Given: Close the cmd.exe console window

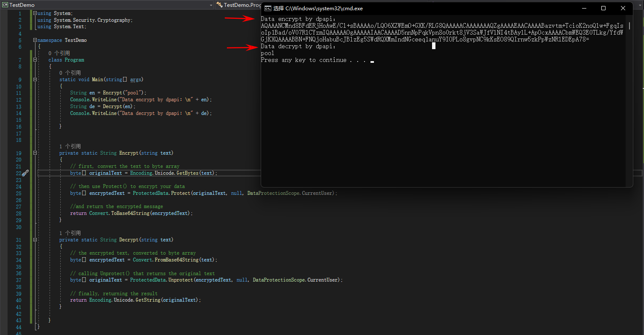Looking at the screenshot, I should 623,8.
